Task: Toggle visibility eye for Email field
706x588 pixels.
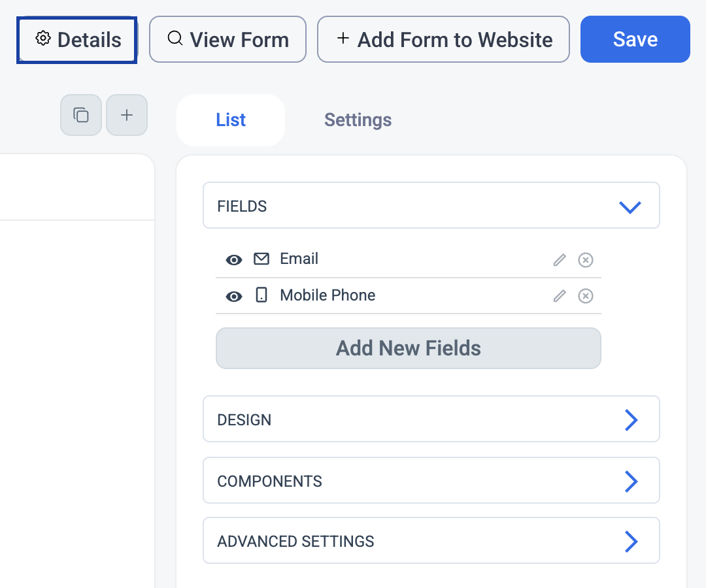Action: 234,260
